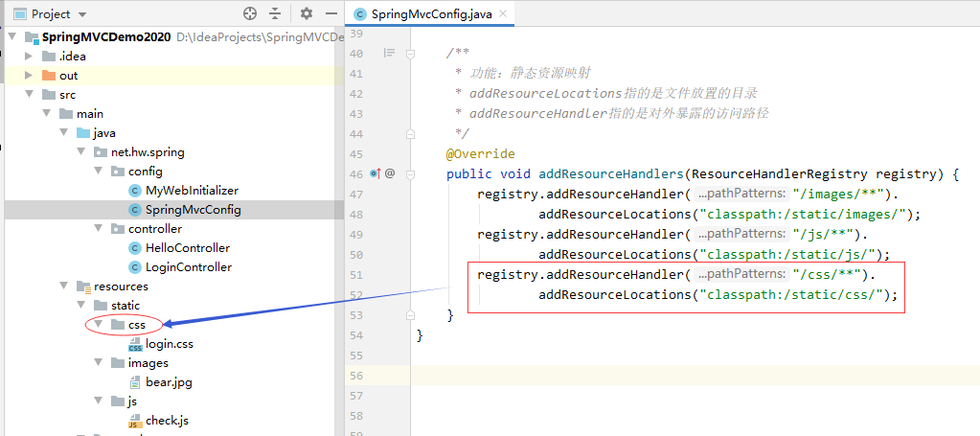This screenshot has width=980, height=436.
Task: Click ResourceHandlerRegistry parameter type
Action: click(780, 173)
